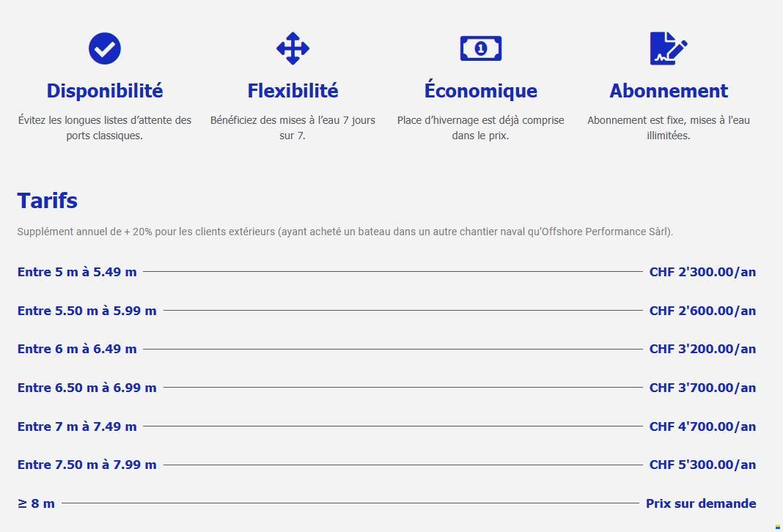Click the signed contract Abonnement icon
Viewport: 783px width, 532px height.
pos(668,48)
